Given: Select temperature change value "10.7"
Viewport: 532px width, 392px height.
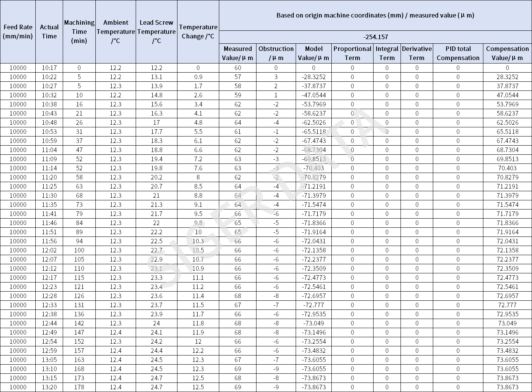Looking at the screenshot, I should (x=198, y=259).
